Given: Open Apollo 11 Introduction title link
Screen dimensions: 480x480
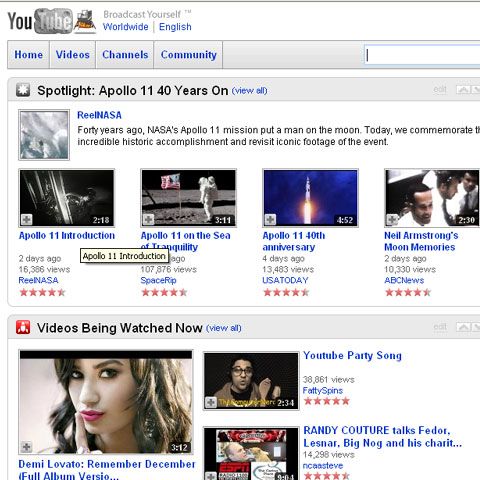Looking at the screenshot, I should (67, 236).
